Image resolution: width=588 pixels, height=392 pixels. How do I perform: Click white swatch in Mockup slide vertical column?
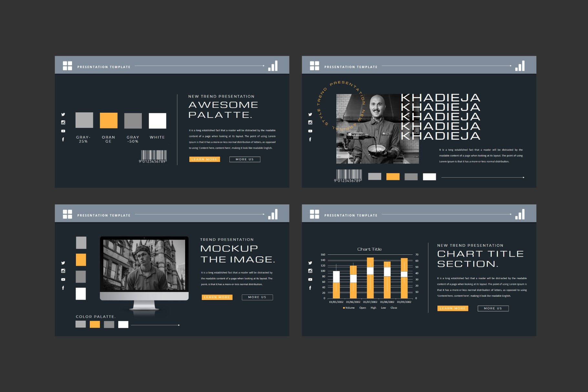[x=81, y=294]
